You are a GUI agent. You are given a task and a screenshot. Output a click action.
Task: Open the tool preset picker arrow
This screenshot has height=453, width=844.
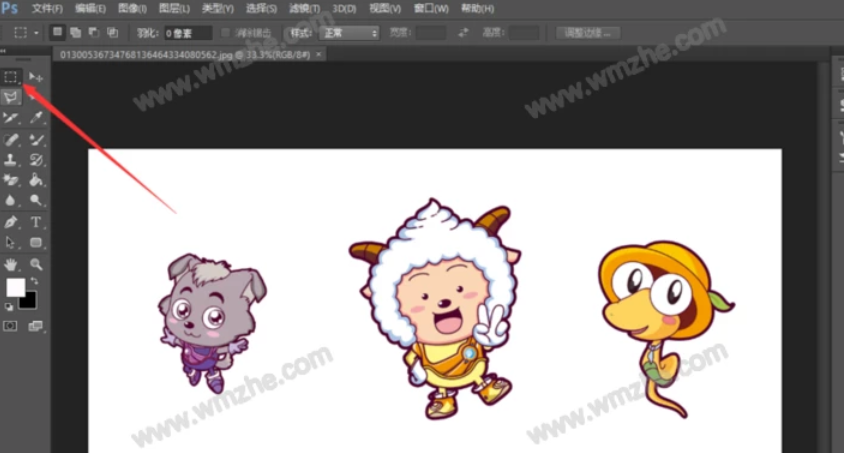(x=36, y=33)
